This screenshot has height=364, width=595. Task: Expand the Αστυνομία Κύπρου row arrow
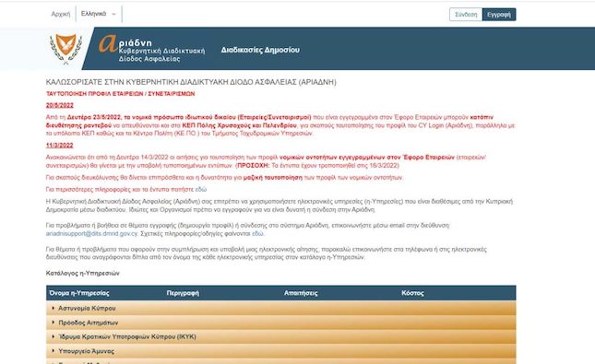click(54, 309)
